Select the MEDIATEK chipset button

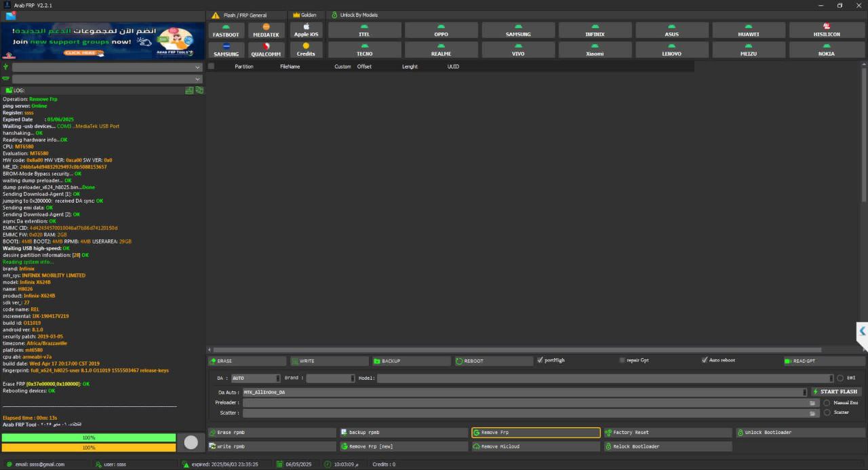click(266, 31)
